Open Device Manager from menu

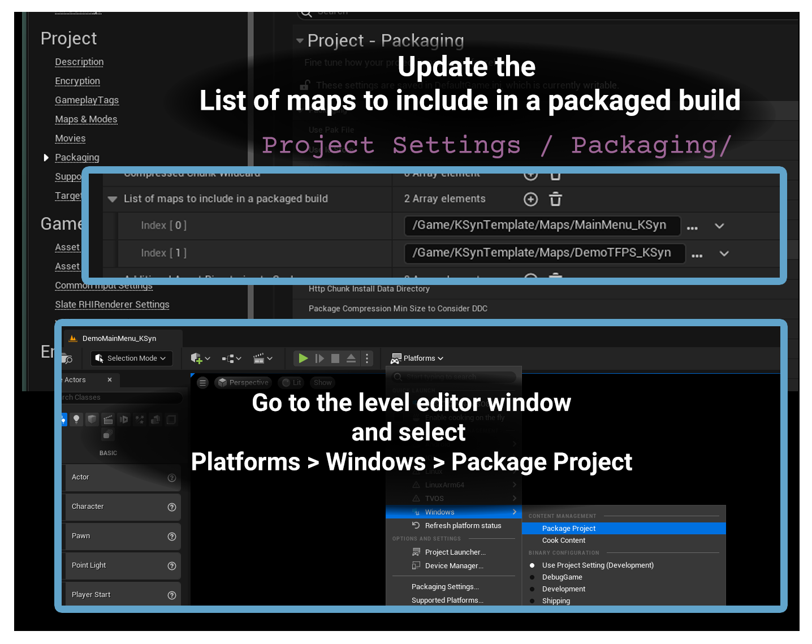[453, 565]
